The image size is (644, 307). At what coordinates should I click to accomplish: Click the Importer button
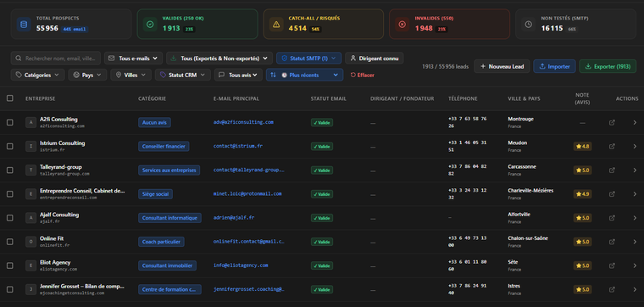click(x=554, y=67)
